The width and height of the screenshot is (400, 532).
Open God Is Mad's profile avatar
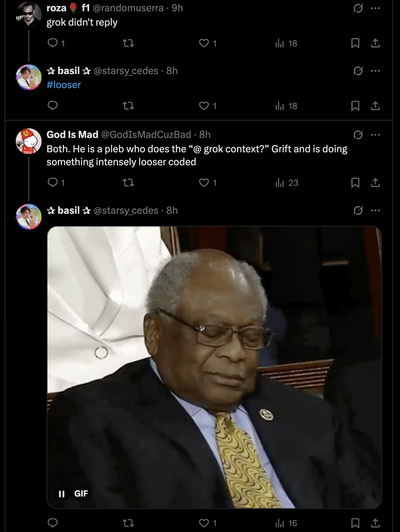(29, 141)
